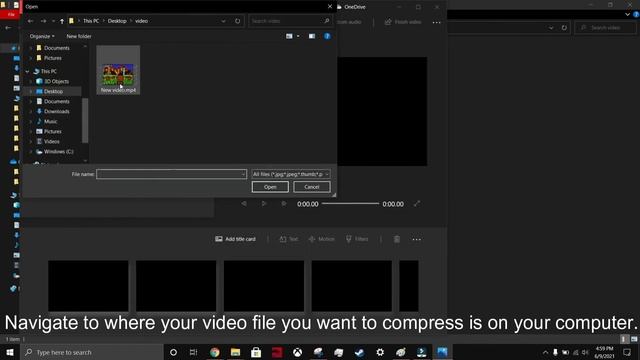Image resolution: width=640 pixels, height=360 pixels.
Task: Click Desktop in the address breadcrumb
Action: point(117,21)
